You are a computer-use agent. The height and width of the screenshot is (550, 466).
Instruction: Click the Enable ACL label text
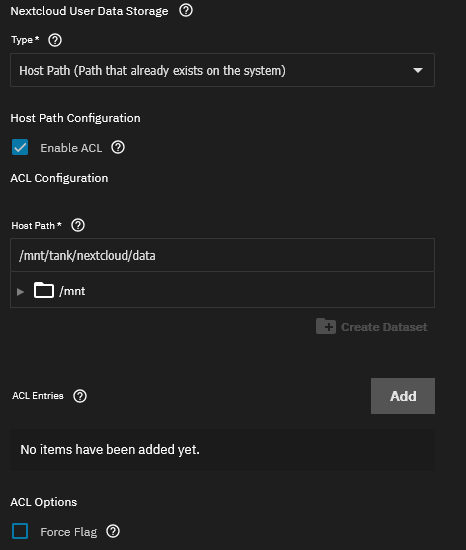71,148
